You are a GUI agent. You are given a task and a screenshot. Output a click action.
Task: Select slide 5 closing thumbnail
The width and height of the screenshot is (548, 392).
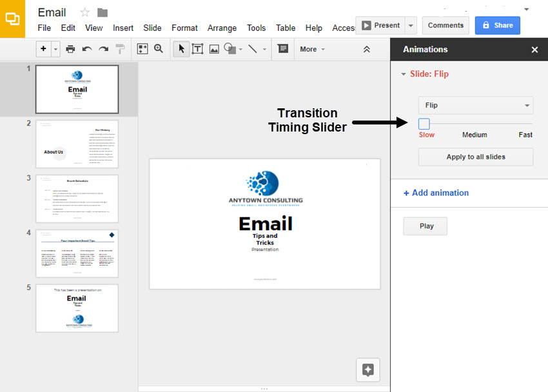tap(77, 308)
